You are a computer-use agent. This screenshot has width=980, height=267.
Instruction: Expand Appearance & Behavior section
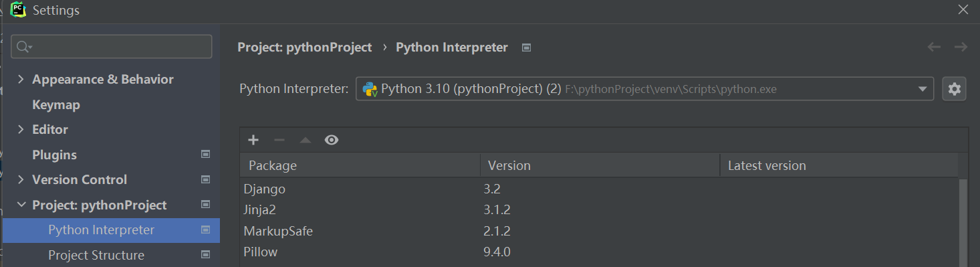pos(21,79)
